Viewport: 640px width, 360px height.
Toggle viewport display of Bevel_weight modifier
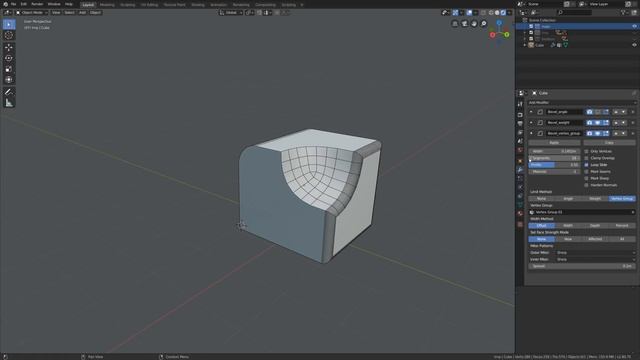598,122
